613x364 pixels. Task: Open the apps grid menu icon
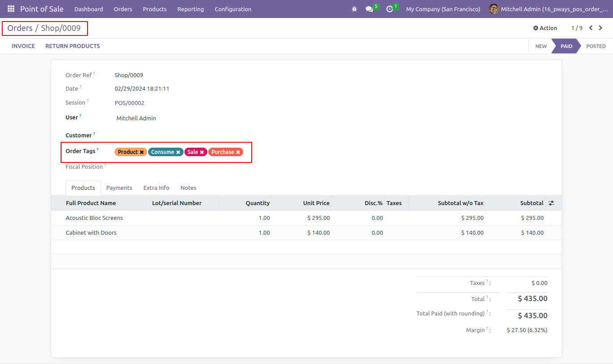point(11,9)
